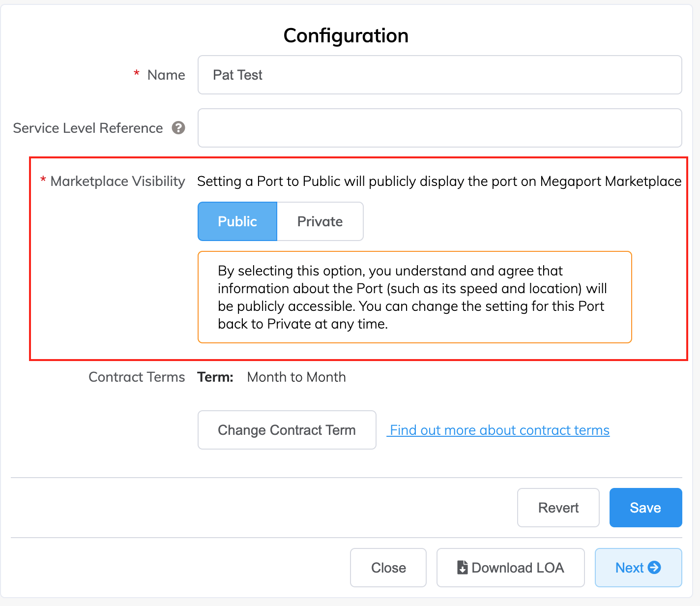Click the Contract Terms label
Image resolution: width=700 pixels, height=606 pixels.
click(x=137, y=377)
